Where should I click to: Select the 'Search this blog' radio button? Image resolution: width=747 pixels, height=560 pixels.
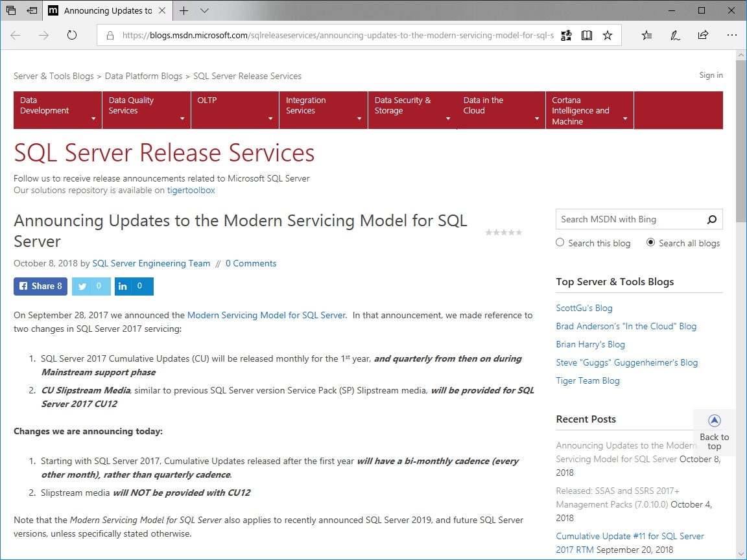560,242
